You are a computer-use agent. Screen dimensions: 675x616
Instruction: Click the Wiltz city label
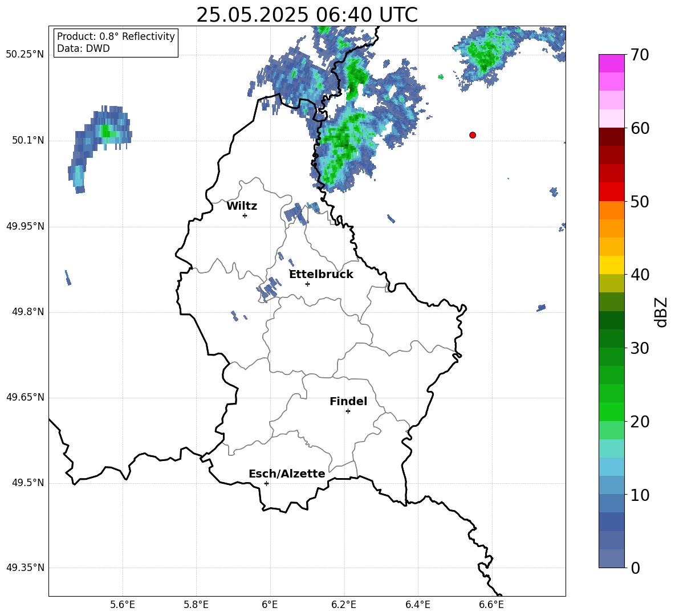242,206
